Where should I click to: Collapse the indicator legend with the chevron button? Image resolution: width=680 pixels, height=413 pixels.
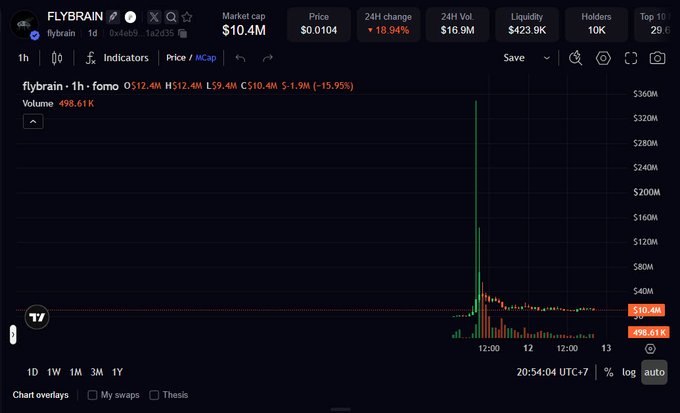(x=33, y=121)
